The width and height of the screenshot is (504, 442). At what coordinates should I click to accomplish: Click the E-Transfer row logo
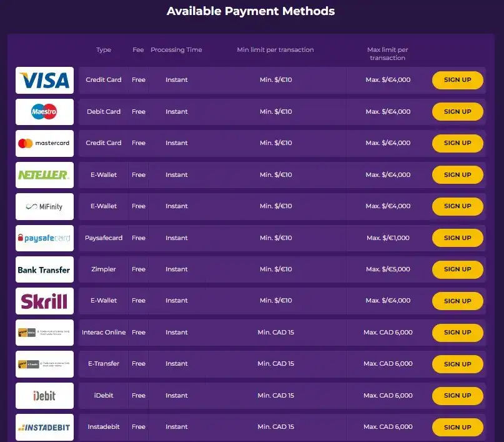[x=44, y=364]
